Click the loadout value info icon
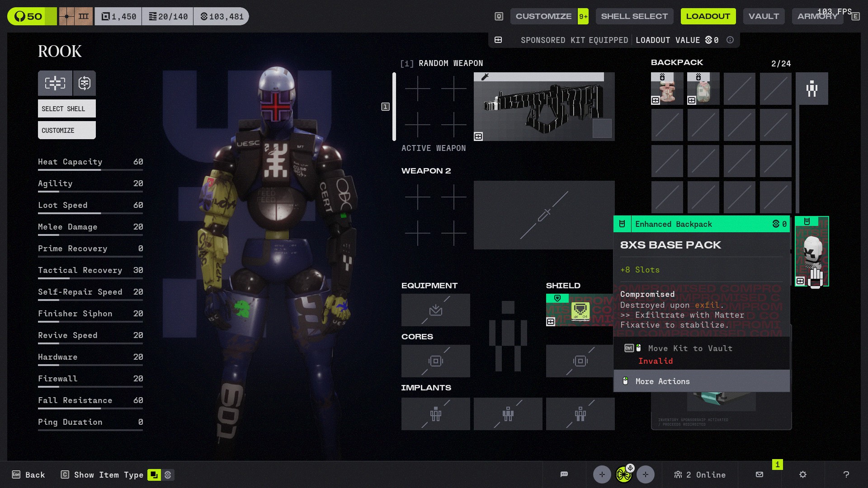The width and height of the screenshot is (868, 488). click(x=730, y=40)
